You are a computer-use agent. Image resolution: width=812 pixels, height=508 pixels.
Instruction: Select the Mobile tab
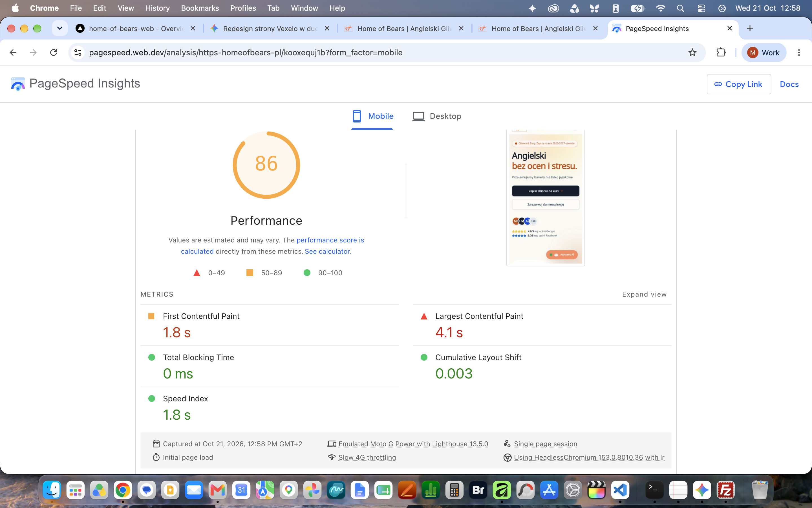[372, 116]
